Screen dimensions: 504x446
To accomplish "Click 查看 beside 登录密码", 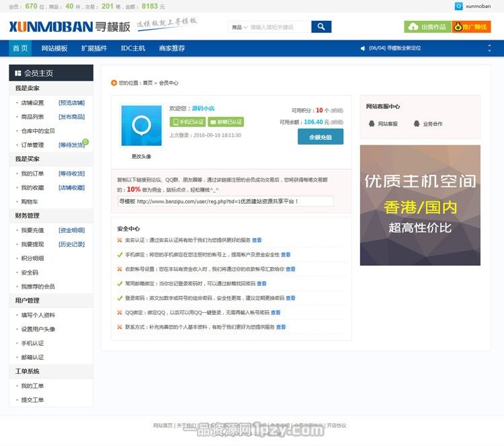I will coord(290,298).
